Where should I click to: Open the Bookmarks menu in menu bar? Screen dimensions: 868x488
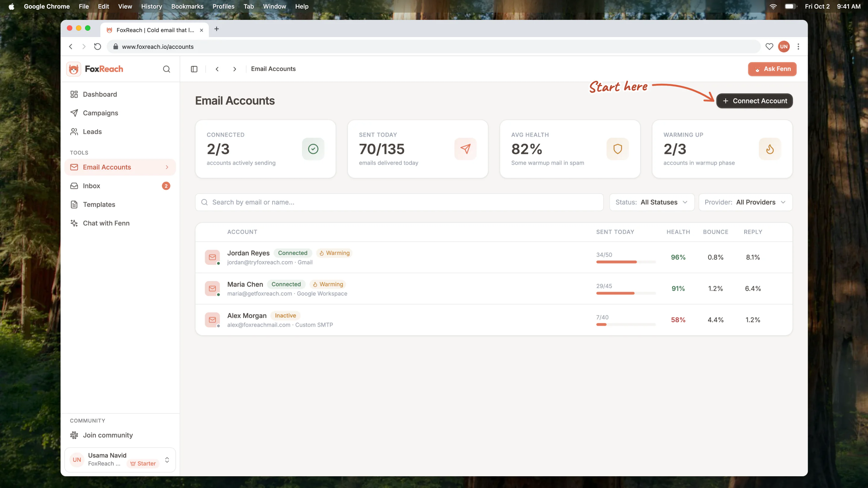pyautogui.click(x=187, y=6)
